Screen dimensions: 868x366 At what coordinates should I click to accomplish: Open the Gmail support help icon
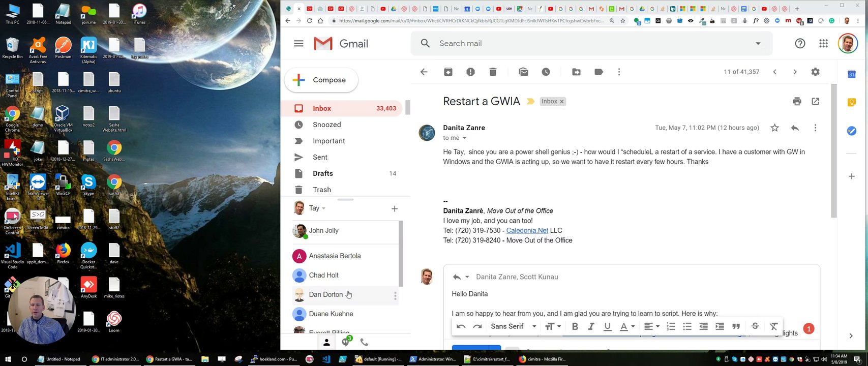(800, 44)
